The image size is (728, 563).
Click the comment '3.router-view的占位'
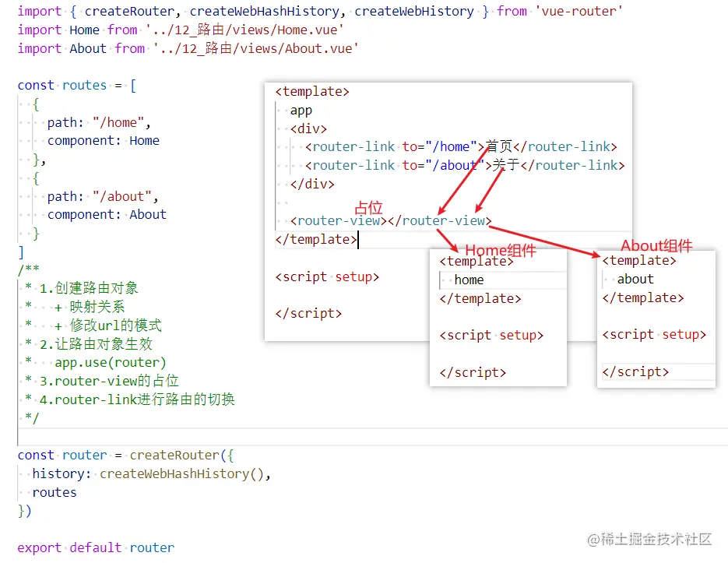coord(109,381)
